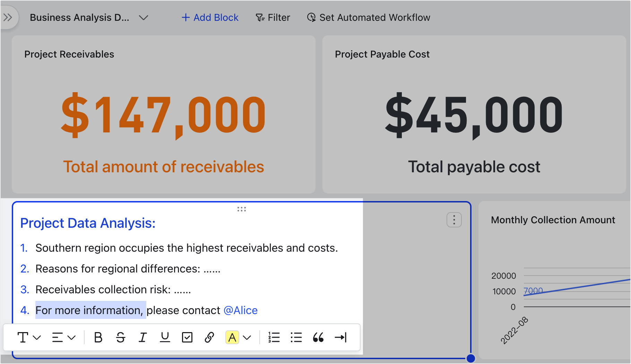Image resolution: width=631 pixels, height=364 pixels.
Task: Apply yellow highlight color A
Action: click(232, 337)
